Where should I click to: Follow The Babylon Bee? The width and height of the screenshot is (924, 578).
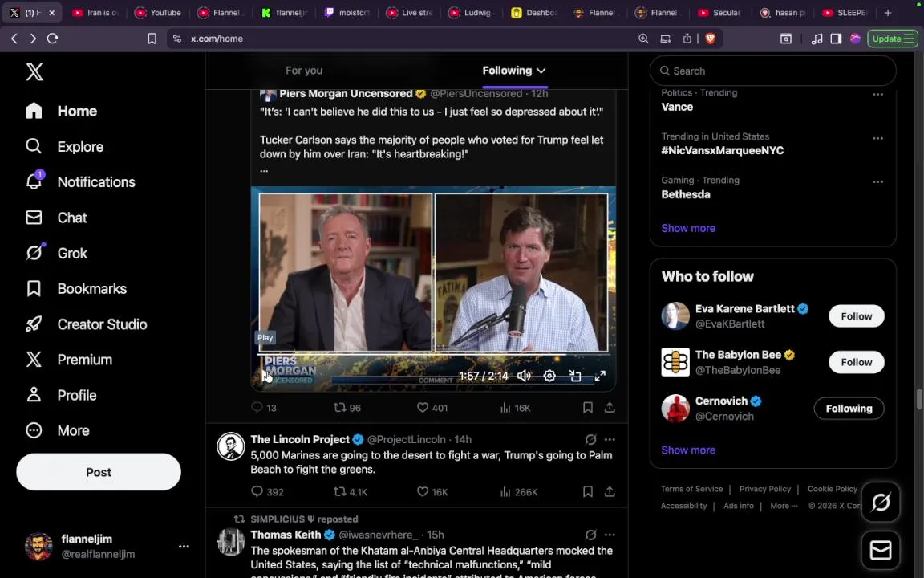[x=857, y=362]
